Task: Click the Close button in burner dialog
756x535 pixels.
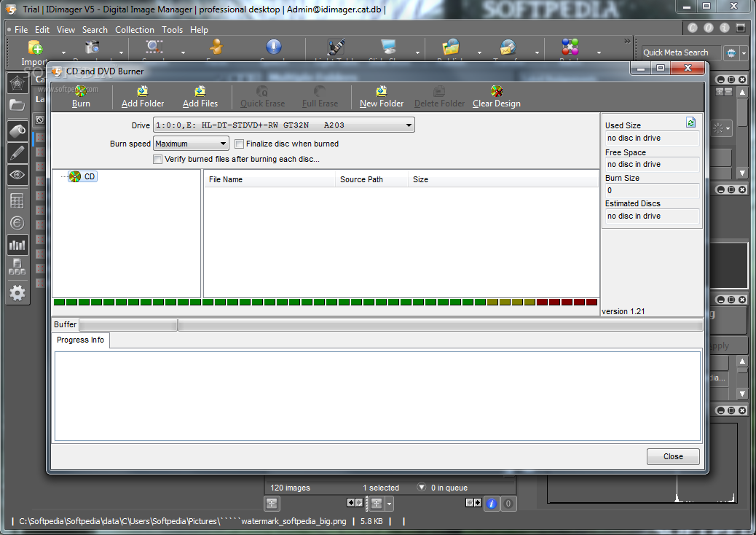Action: 673,456
